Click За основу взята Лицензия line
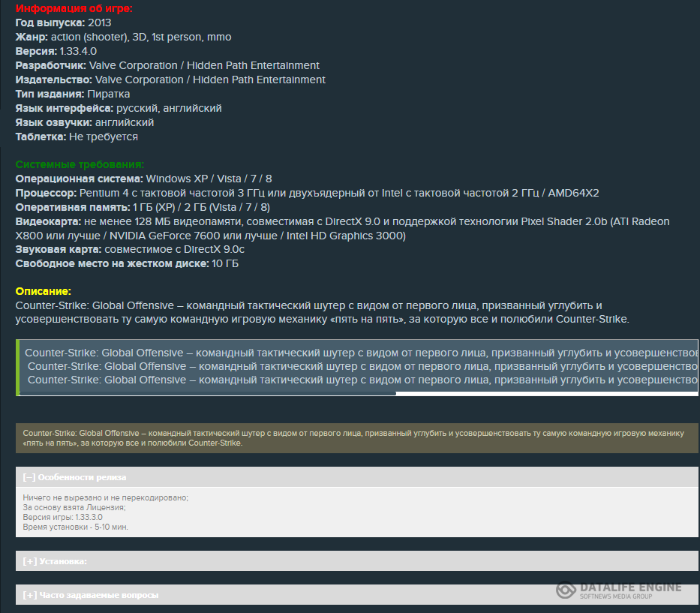This screenshot has height=613, width=700. point(74,508)
